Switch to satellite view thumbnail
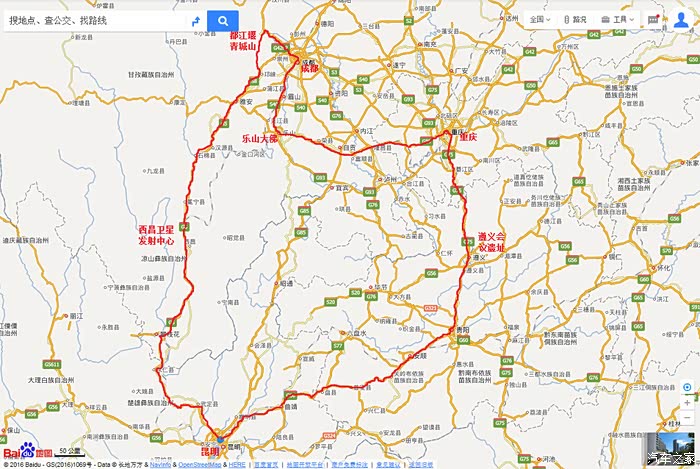This screenshot has height=469, width=700. point(671,448)
